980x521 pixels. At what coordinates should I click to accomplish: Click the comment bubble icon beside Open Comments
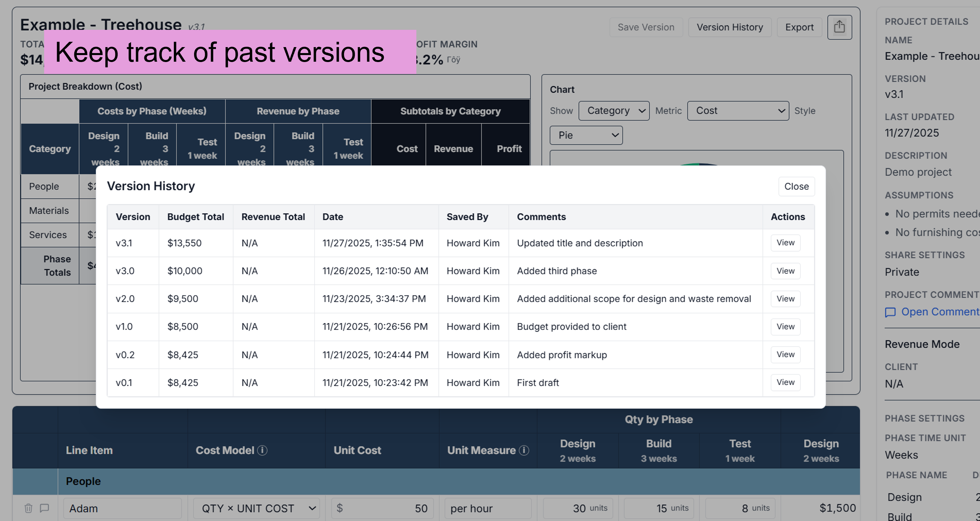[890, 312]
